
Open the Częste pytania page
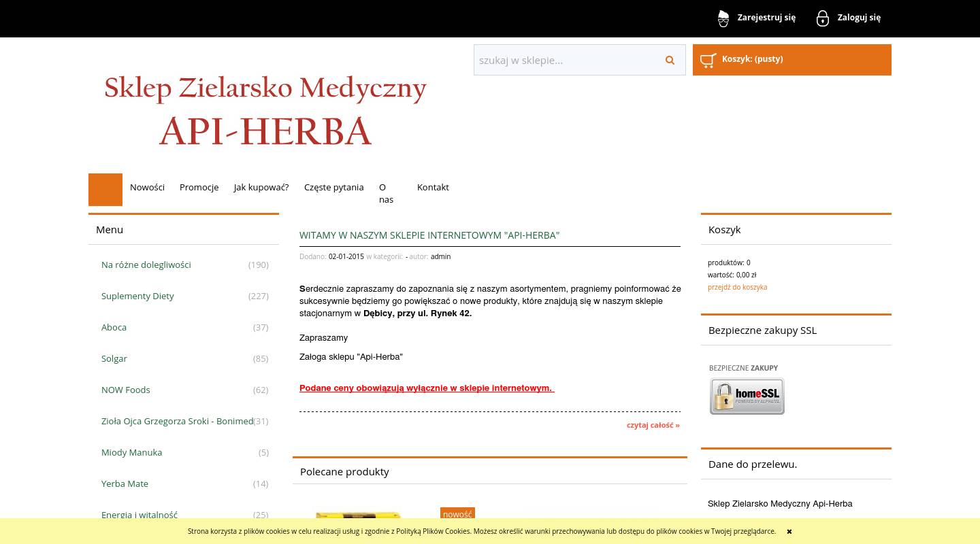pyautogui.click(x=333, y=187)
